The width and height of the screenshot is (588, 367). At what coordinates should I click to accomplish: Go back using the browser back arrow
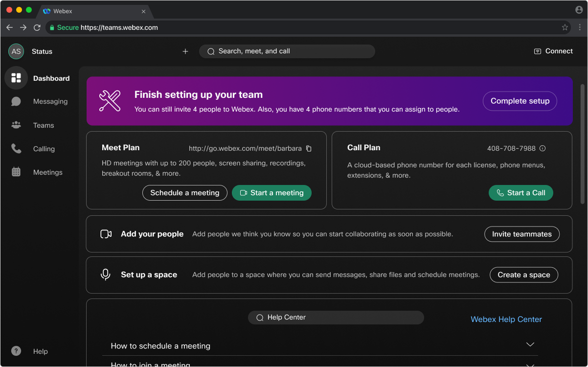click(9, 27)
